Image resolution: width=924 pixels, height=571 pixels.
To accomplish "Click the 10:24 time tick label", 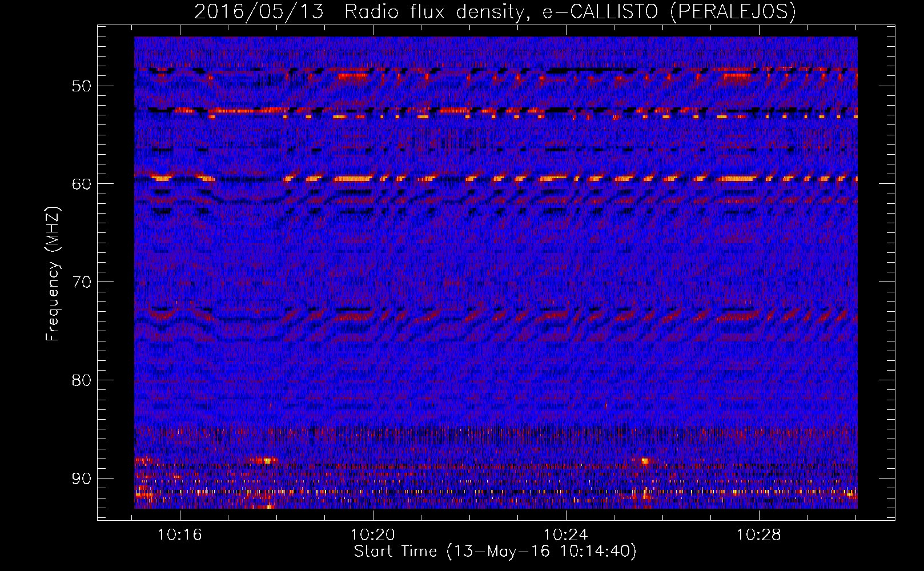I will click(x=565, y=535).
